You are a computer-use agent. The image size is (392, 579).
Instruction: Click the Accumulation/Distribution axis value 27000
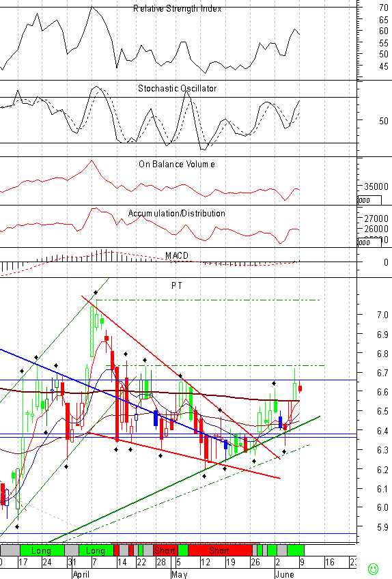coord(376,218)
